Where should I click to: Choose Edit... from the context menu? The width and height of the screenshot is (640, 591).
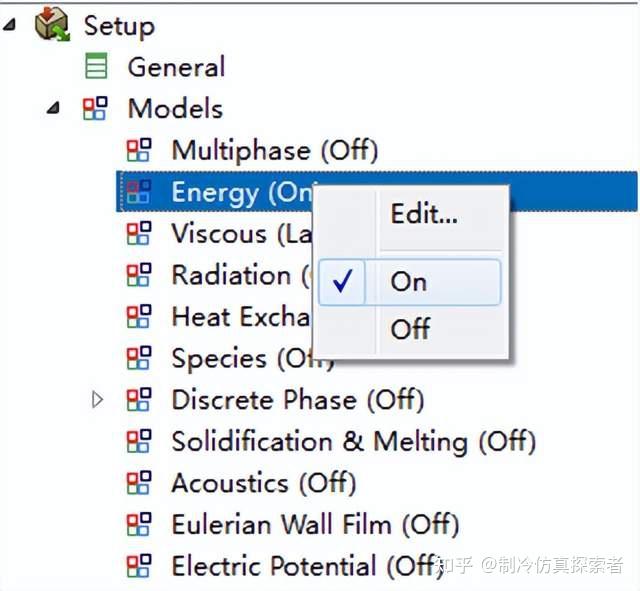424,213
